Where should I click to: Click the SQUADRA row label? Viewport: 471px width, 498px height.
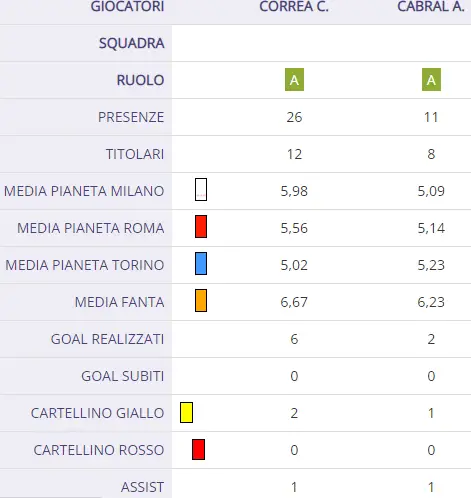(x=132, y=43)
